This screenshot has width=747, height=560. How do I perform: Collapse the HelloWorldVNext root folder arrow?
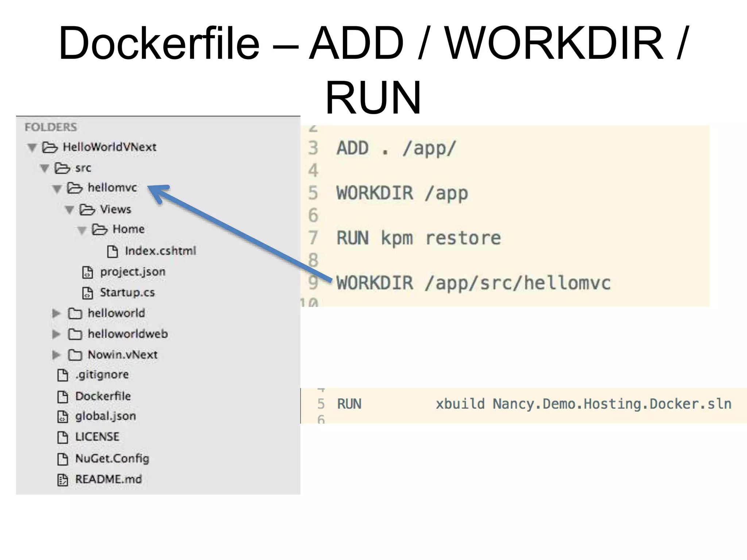coord(32,148)
